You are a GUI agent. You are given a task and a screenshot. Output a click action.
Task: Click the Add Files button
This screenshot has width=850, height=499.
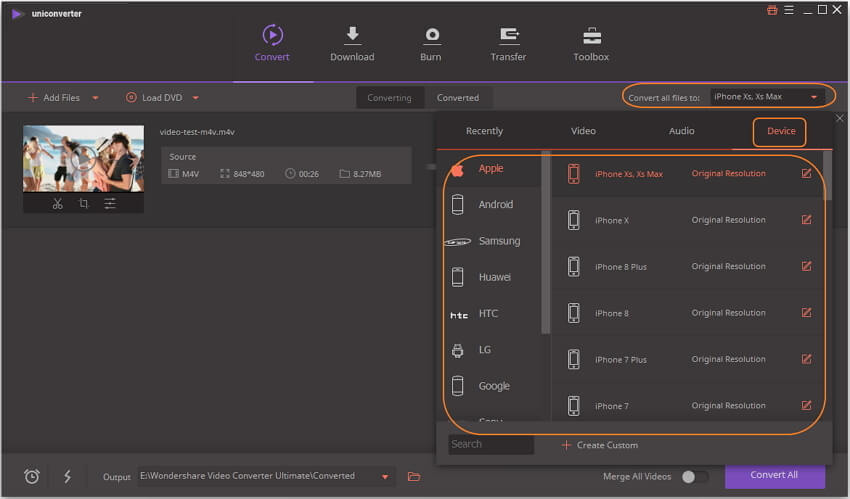[54, 98]
